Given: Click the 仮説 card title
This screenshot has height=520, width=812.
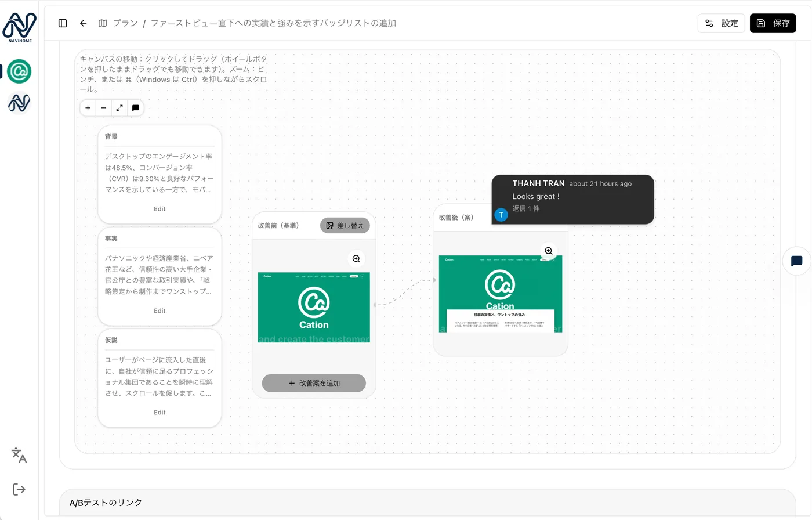Looking at the screenshot, I should [x=111, y=340].
